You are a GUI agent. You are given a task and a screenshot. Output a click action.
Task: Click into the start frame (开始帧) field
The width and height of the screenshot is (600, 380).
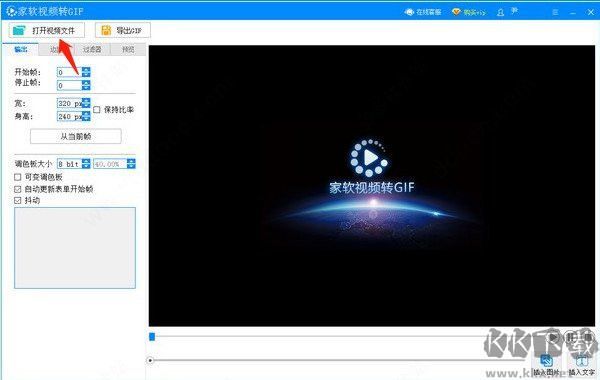click(x=69, y=72)
